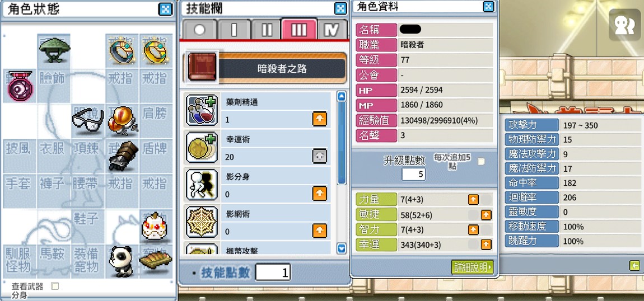Collapse the detailed stats panel arrow

point(634,266)
